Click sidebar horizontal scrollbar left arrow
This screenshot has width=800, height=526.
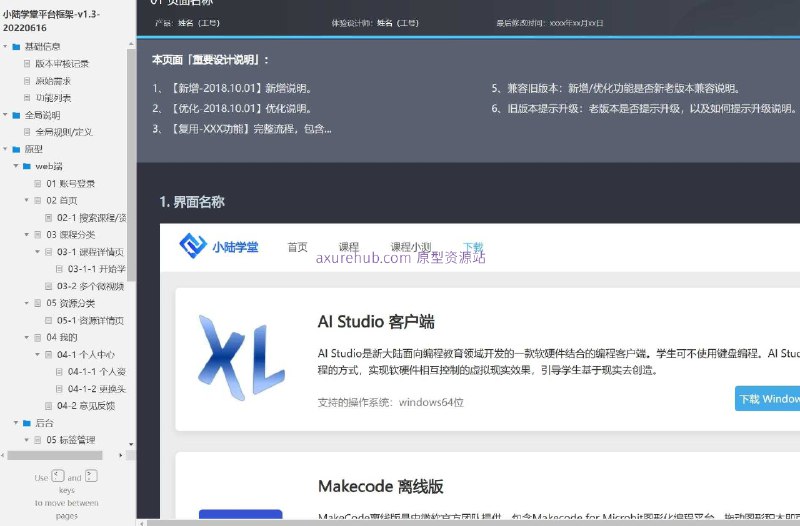point(3,455)
